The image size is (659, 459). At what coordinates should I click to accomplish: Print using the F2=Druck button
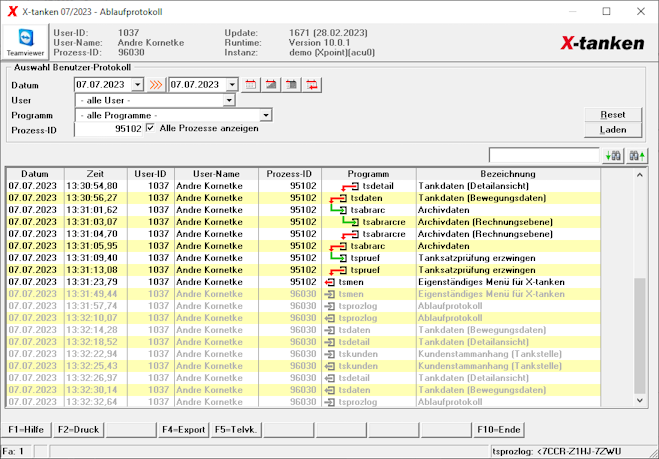[79, 430]
